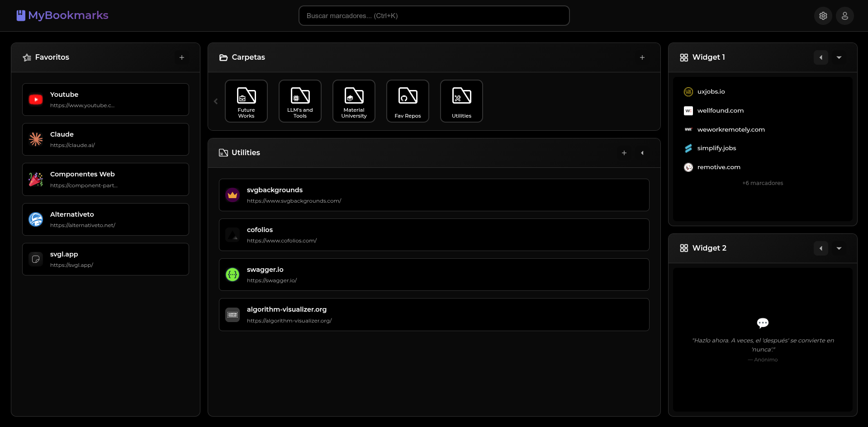This screenshot has width=868, height=427.
Task: Click the weworkremotely.com favicon
Action: pyautogui.click(x=688, y=129)
